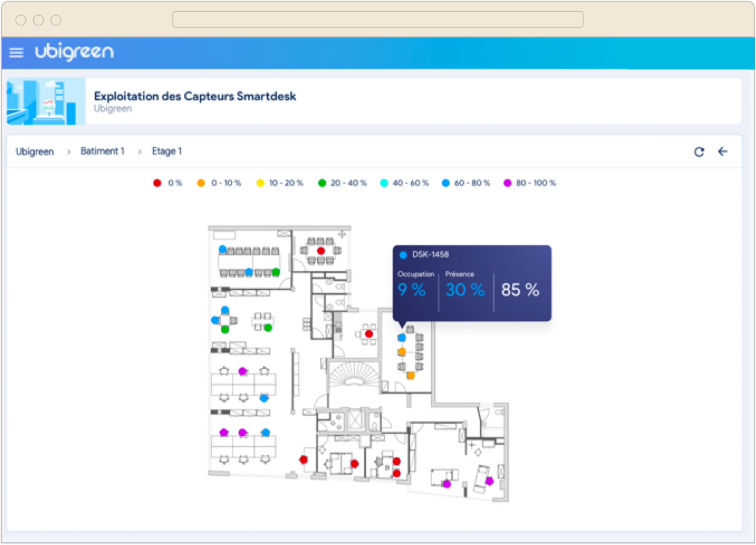This screenshot has height=545, width=756.
Task: Open the hamburger menu
Action: (16, 53)
